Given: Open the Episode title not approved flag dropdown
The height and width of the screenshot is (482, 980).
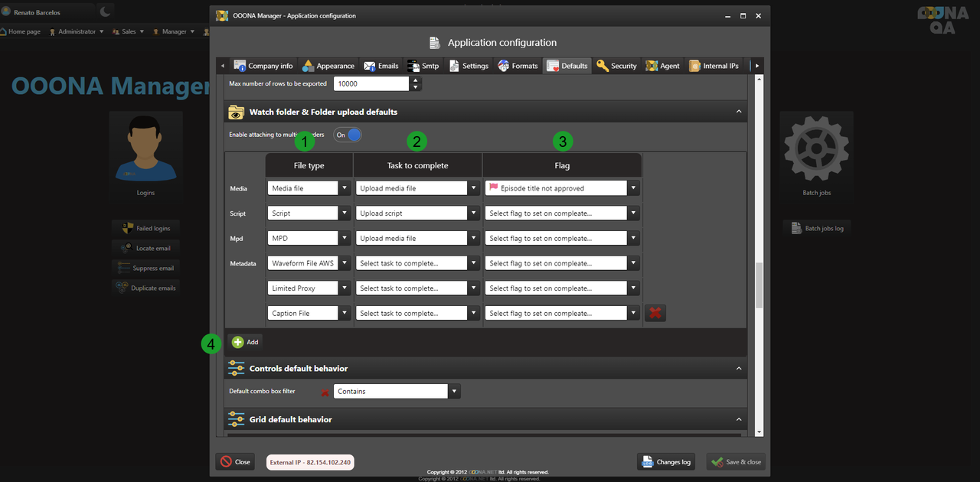Looking at the screenshot, I should [x=633, y=188].
